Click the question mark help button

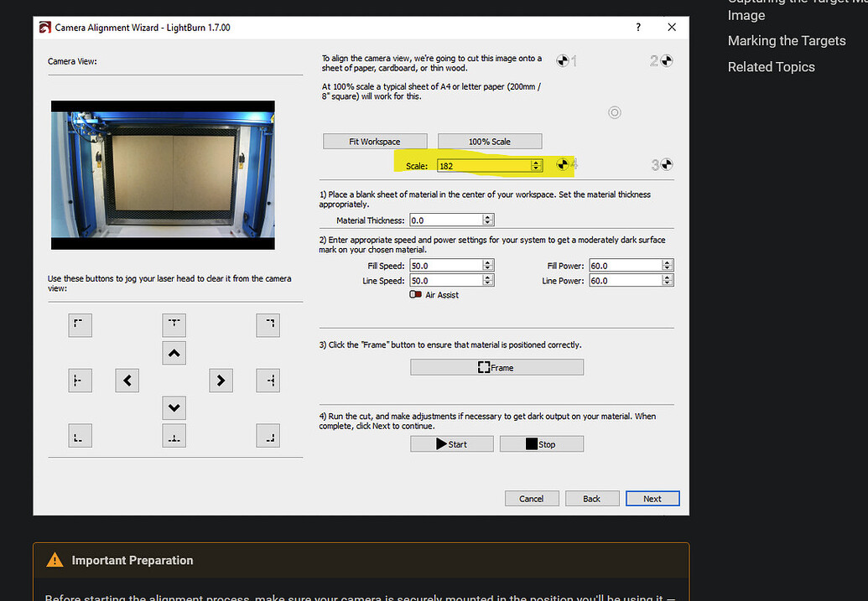point(638,27)
